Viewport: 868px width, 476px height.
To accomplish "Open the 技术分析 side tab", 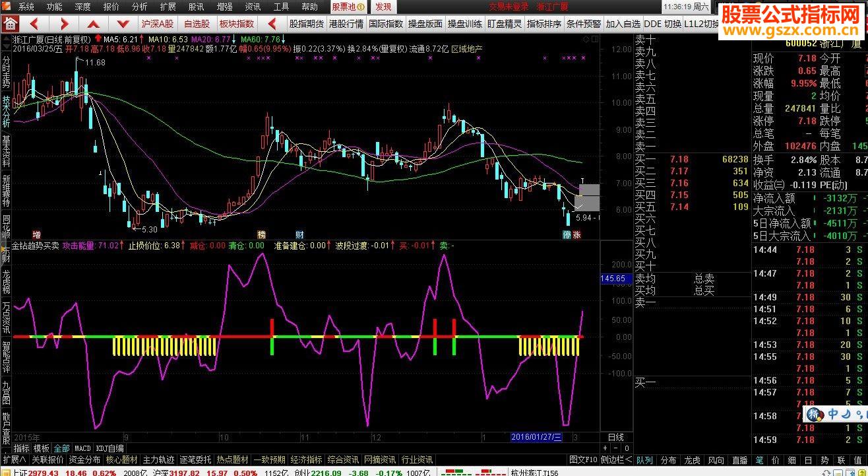I will click(6, 110).
